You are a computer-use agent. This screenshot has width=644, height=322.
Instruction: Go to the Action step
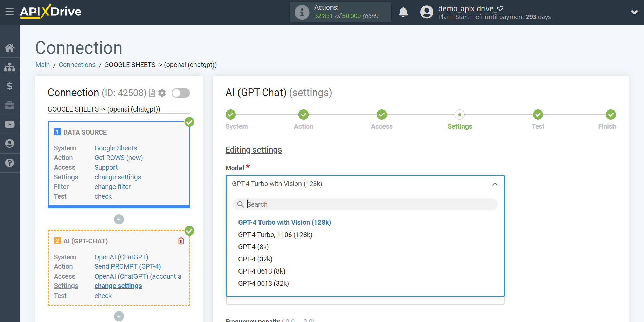pyautogui.click(x=304, y=115)
